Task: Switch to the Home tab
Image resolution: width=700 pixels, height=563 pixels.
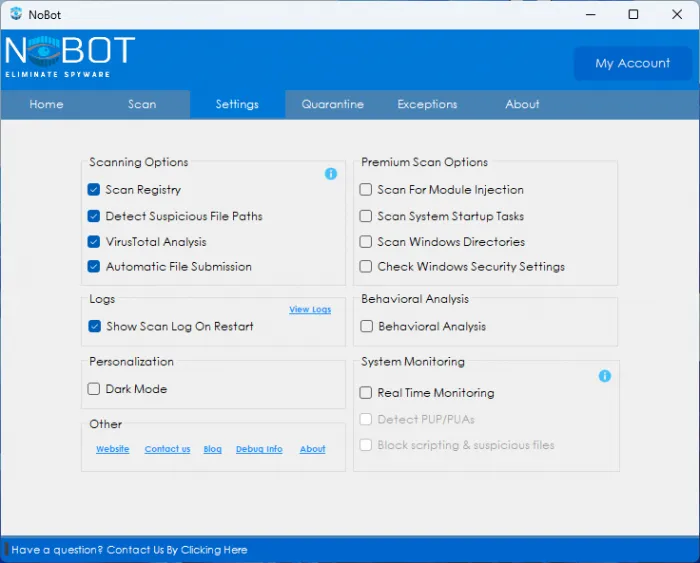Action: click(x=46, y=104)
